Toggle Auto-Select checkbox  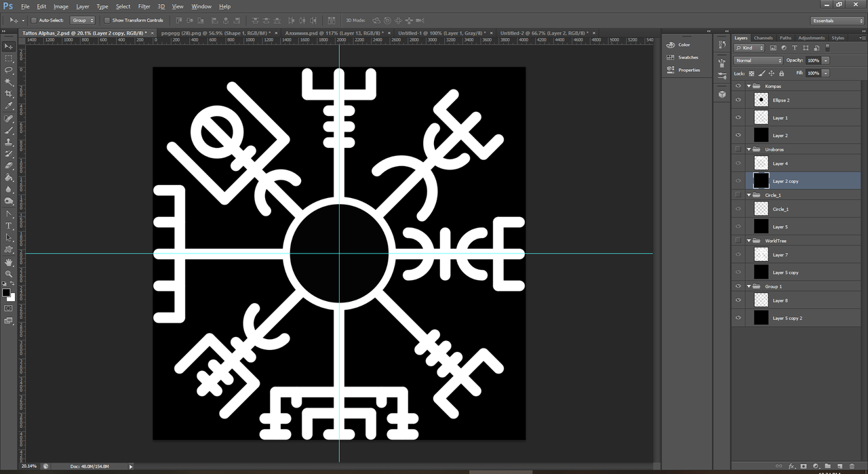click(34, 20)
